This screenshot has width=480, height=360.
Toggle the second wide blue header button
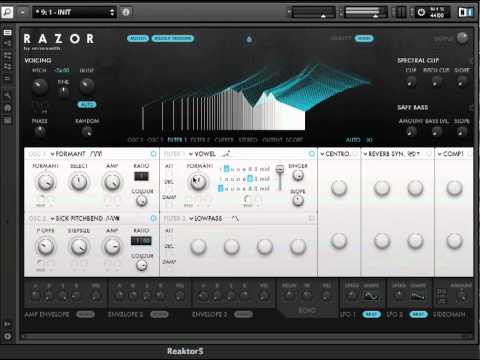(173, 39)
